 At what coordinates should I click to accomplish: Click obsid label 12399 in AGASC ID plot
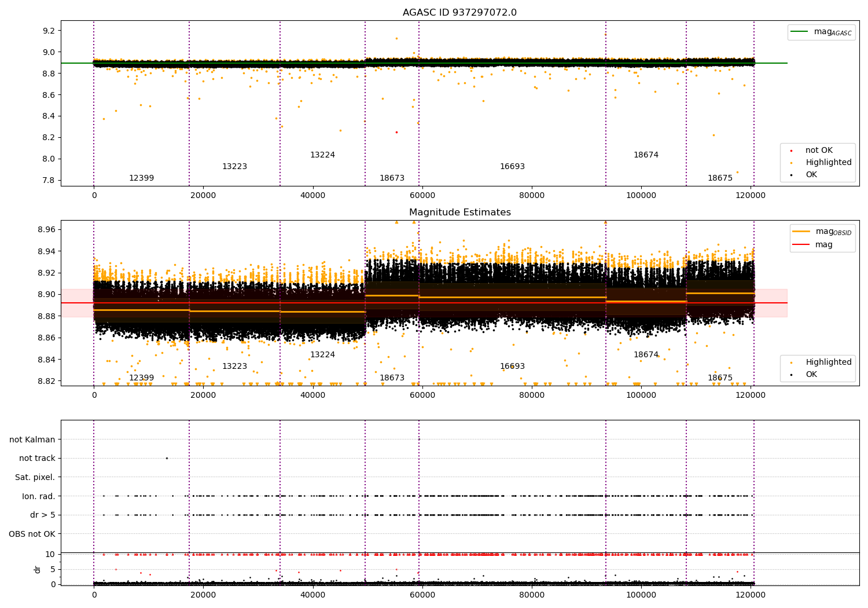[x=141, y=178]
